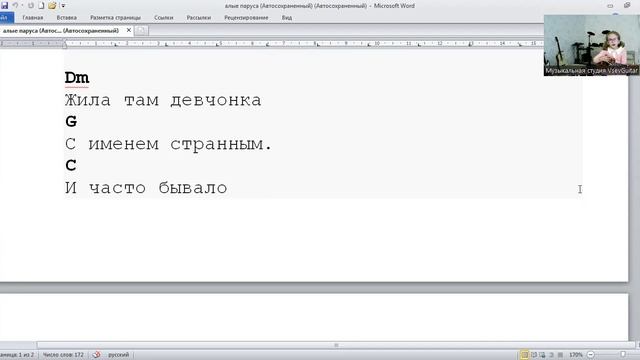Click the proofing errors status icon

click(96, 355)
